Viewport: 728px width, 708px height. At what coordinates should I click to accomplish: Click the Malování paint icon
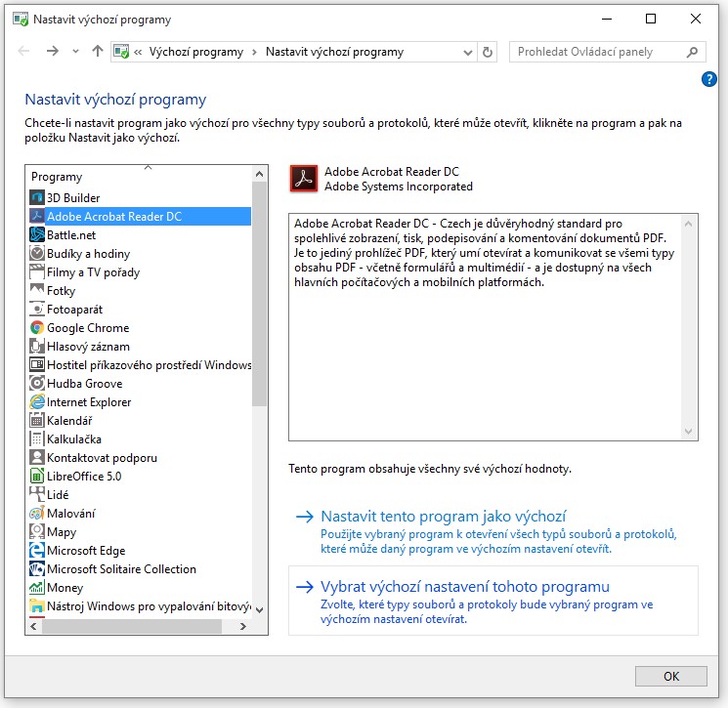pos(37,513)
